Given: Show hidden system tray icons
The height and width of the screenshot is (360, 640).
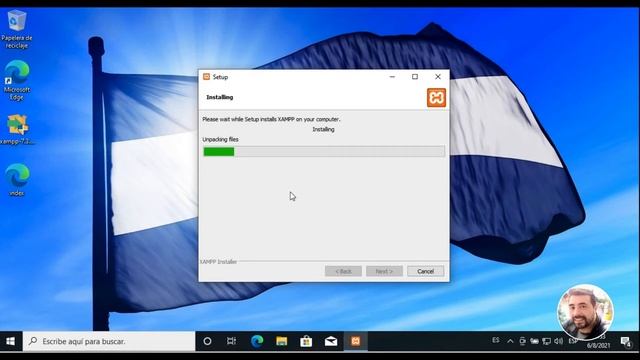Looking at the screenshot, I should (x=510, y=341).
